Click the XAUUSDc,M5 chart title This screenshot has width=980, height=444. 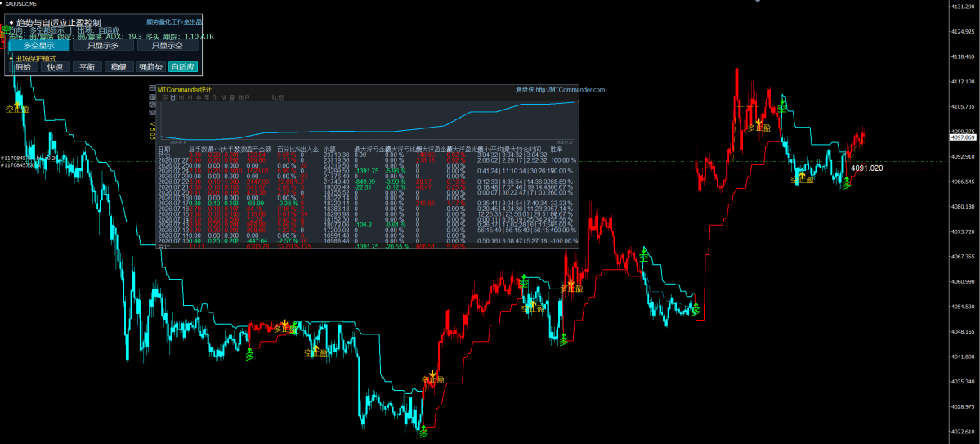pyautogui.click(x=22, y=3)
